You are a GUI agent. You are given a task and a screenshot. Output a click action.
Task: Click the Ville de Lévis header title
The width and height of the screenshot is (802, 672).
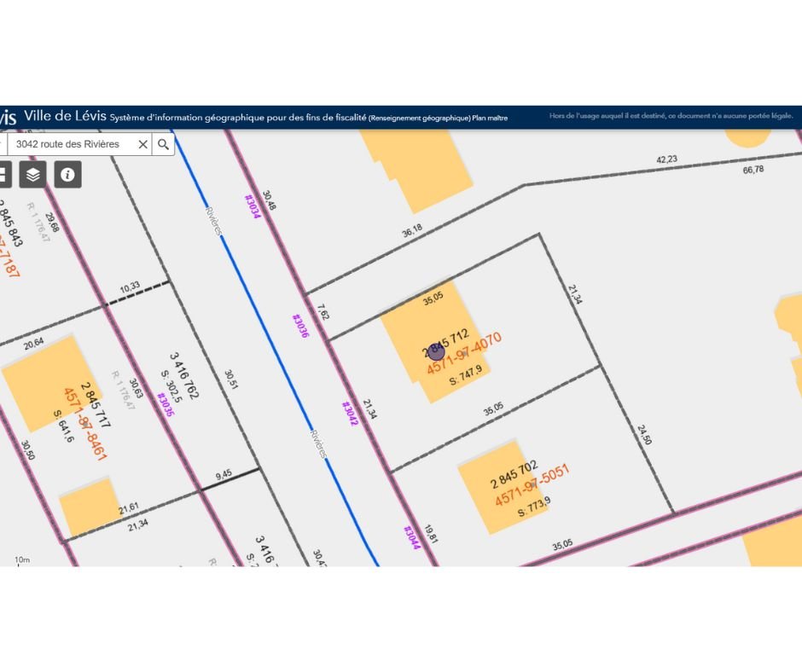[65, 117]
